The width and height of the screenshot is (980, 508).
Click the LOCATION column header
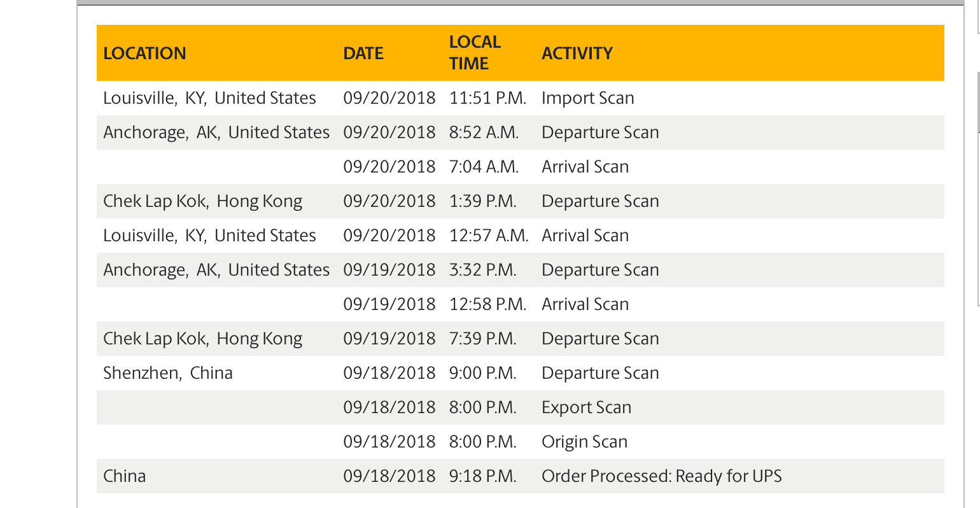tap(144, 53)
